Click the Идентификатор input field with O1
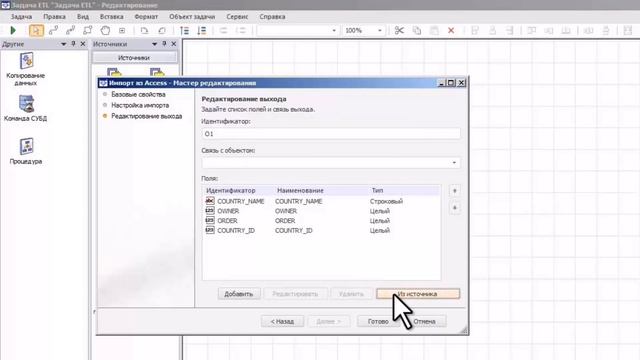640x360 pixels. [x=331, y=134]
